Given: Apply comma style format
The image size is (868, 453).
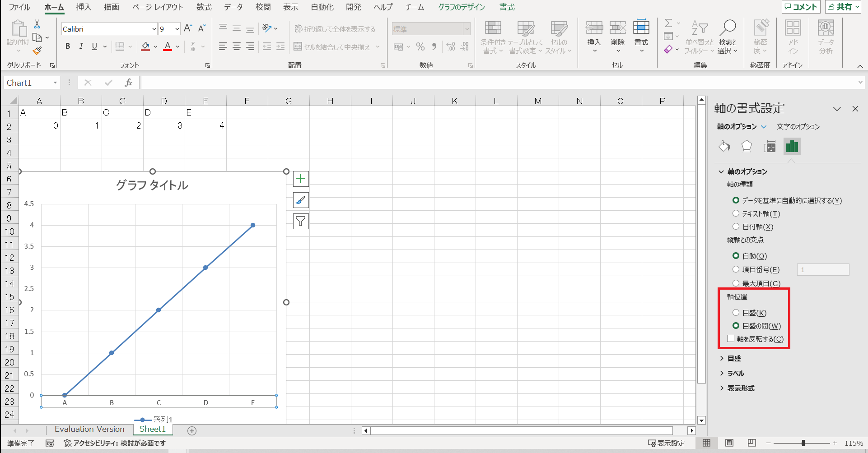Looking at the screenshot, I should 434,46.
